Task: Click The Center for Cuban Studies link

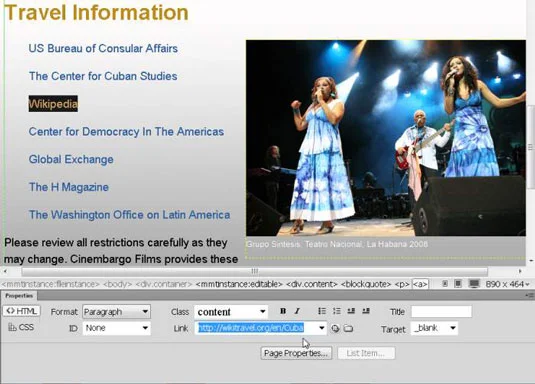Action: (x=103, y=76)
